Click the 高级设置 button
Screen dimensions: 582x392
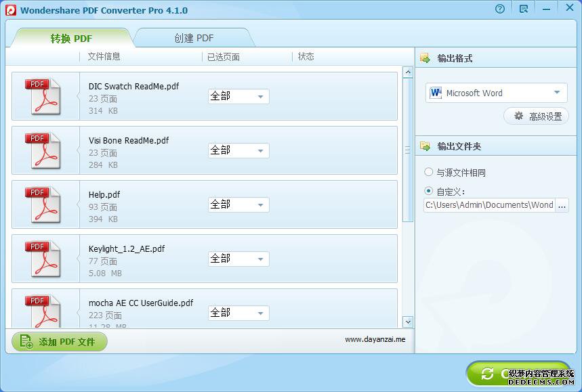click(x=536, y=116)
